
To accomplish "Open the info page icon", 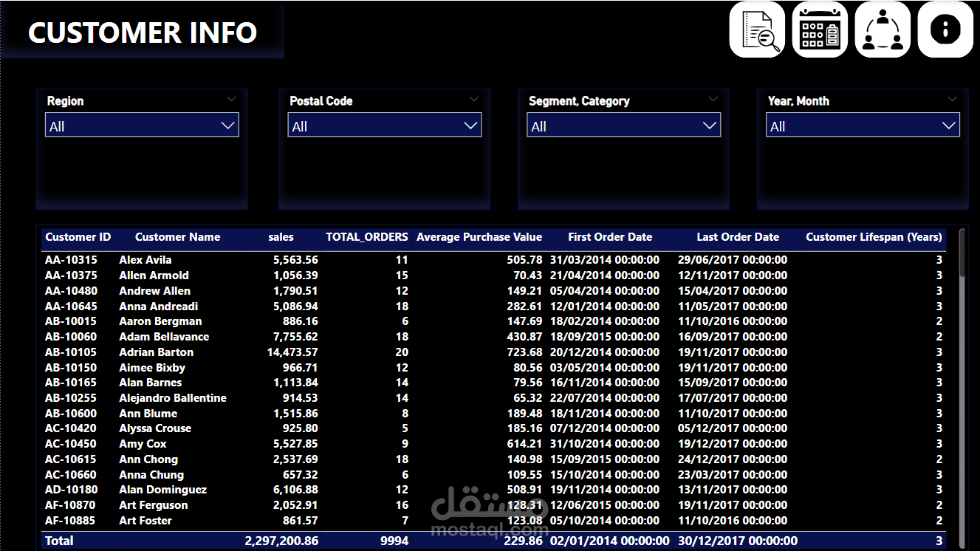I will [945, 30].
